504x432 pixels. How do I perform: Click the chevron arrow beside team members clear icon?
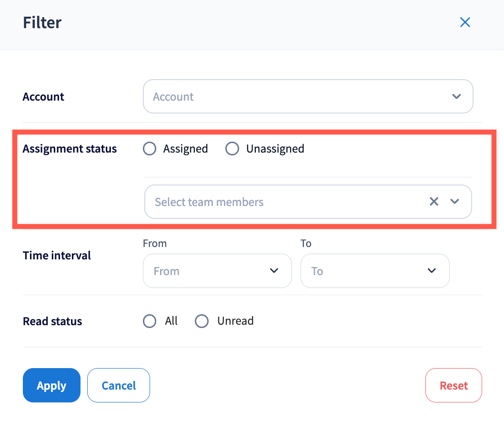coord(454,202)
